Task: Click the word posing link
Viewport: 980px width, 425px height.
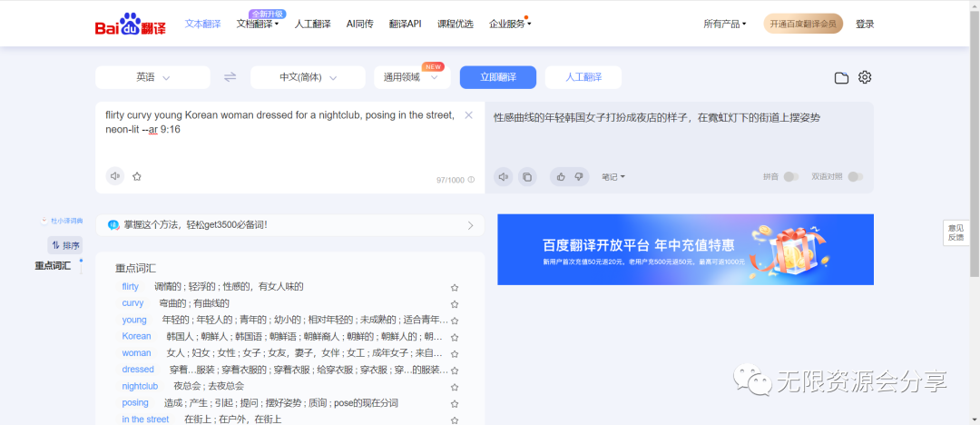Action: click(x=135, y=402)
